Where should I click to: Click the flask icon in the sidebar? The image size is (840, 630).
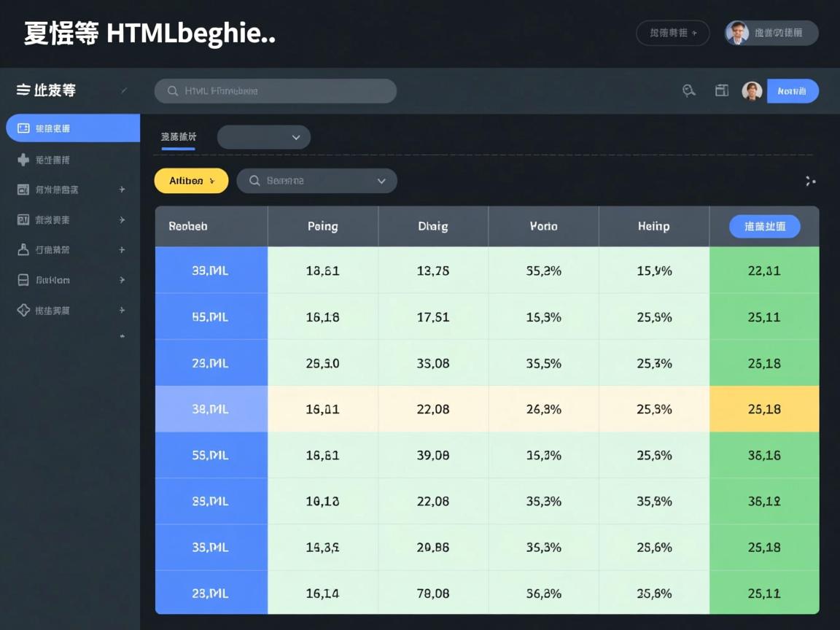tap(23, 249)
